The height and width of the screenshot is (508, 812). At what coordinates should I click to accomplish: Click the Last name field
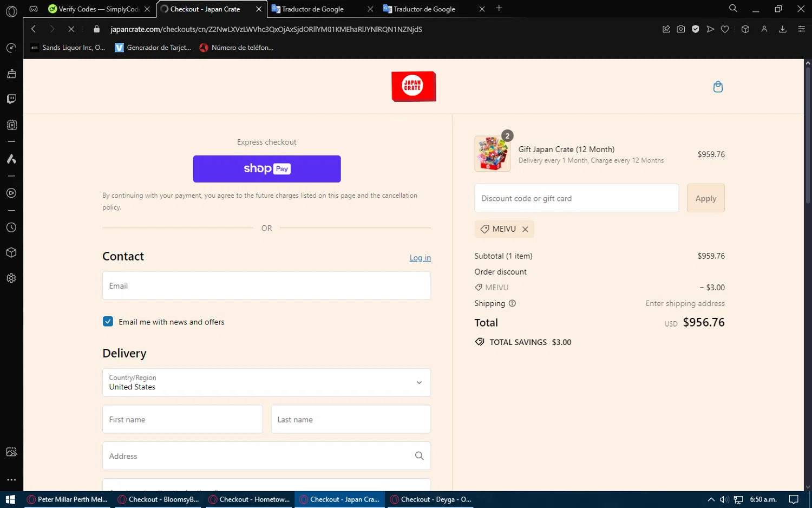pos(351,419)
